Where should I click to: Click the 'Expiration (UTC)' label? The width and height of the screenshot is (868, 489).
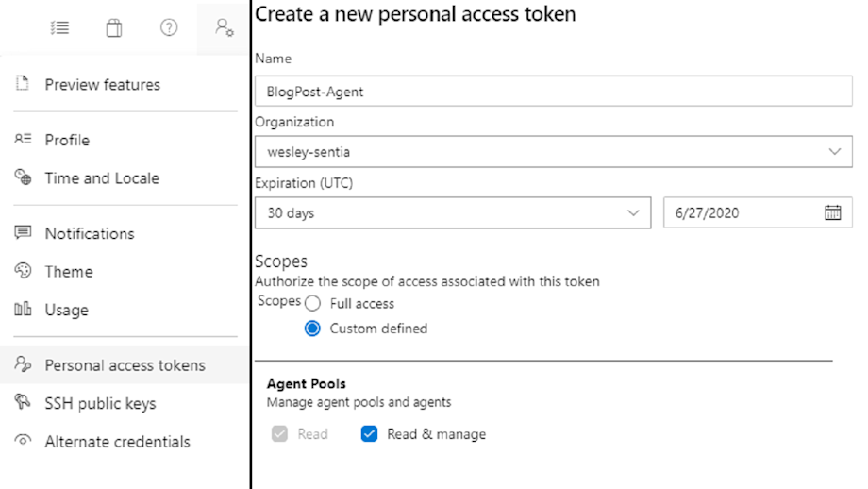[x=304, y=183]
